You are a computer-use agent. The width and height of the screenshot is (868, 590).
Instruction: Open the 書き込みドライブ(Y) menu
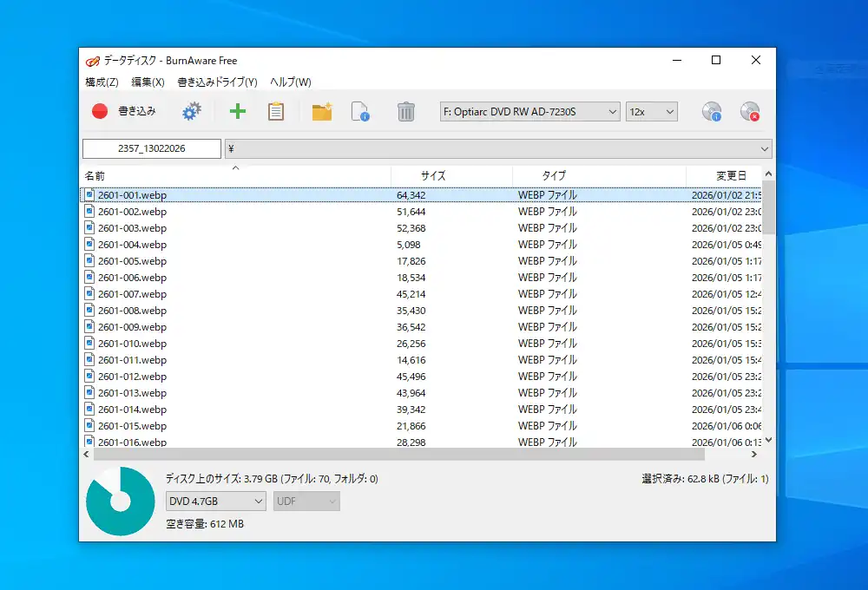[217, 82]
